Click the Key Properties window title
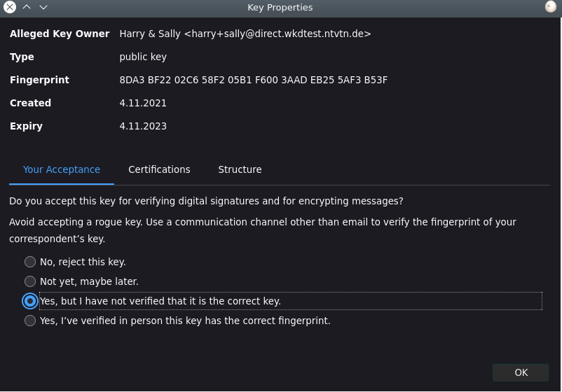Screen dimensions: 562x392 [x=280, y=8]
